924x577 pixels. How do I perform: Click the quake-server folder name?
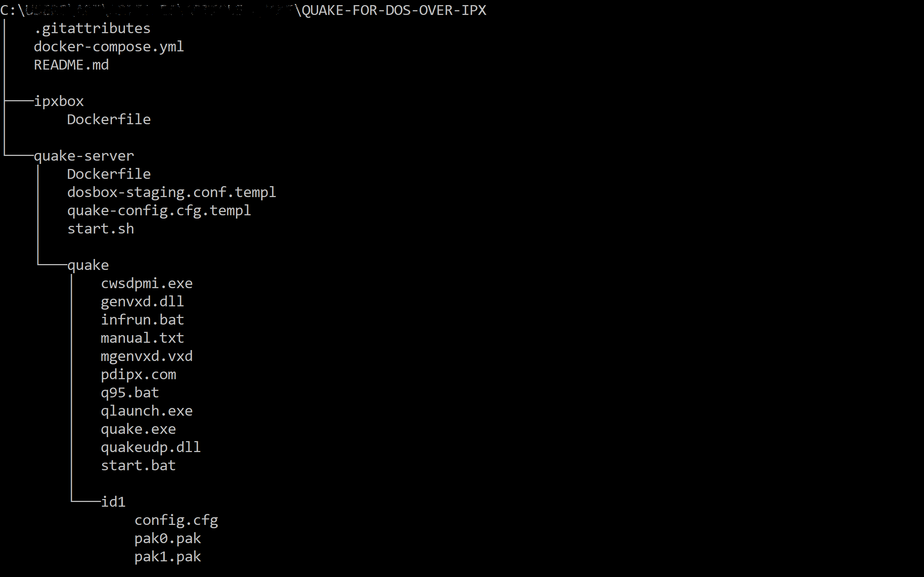pos(84,156)
